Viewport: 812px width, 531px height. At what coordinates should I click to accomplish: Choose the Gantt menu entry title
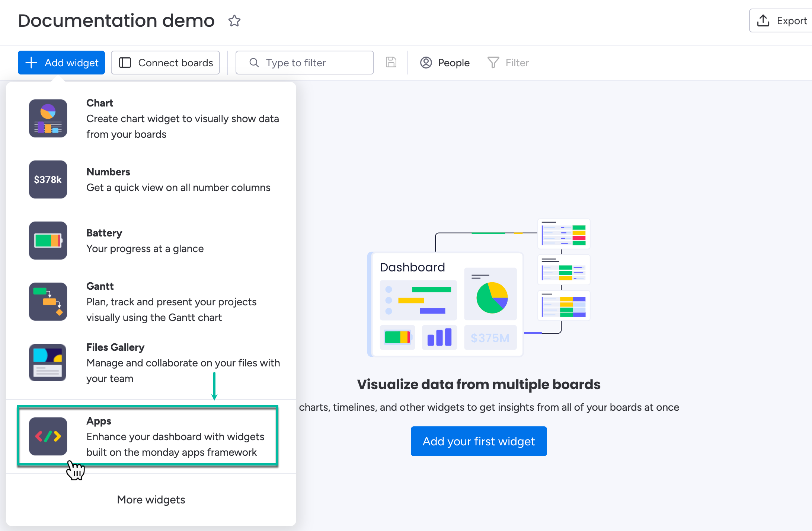point(100,286)
